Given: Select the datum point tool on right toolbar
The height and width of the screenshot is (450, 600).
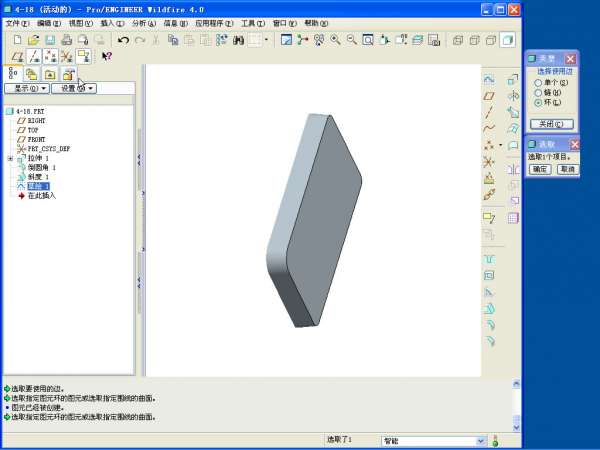Looking at the screenshot, I should [489, 145].
